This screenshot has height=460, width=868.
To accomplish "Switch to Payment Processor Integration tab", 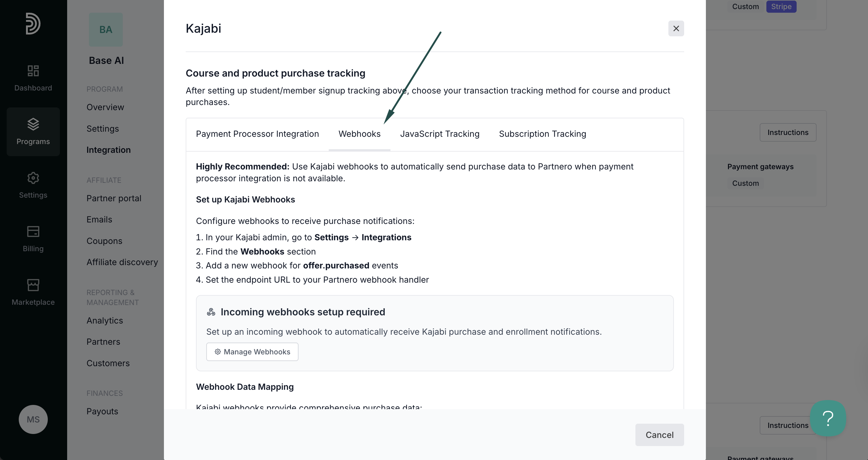I will (257, 134).
